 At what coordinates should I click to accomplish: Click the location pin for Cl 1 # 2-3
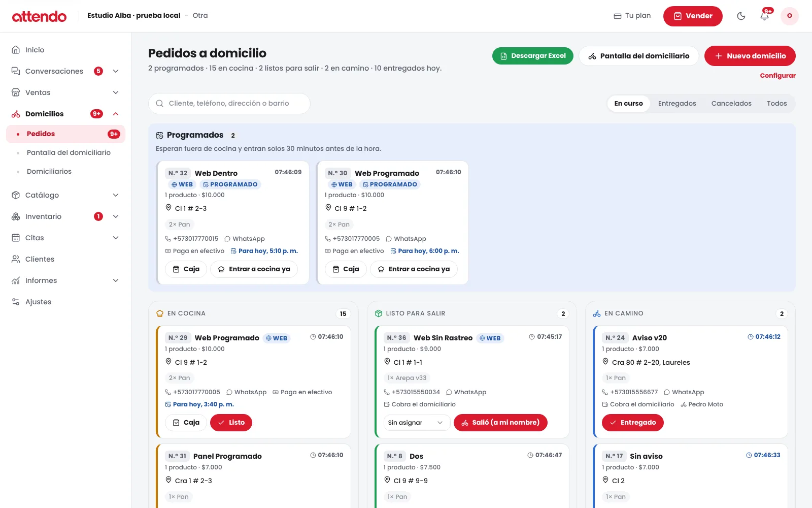(168, 208)
